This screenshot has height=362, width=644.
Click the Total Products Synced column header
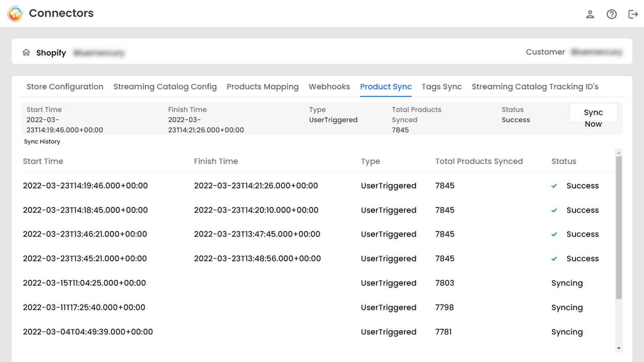click(479, 161)
